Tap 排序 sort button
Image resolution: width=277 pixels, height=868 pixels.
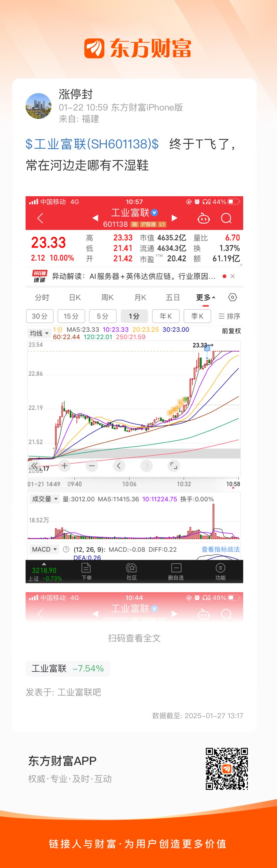point(229,316)
